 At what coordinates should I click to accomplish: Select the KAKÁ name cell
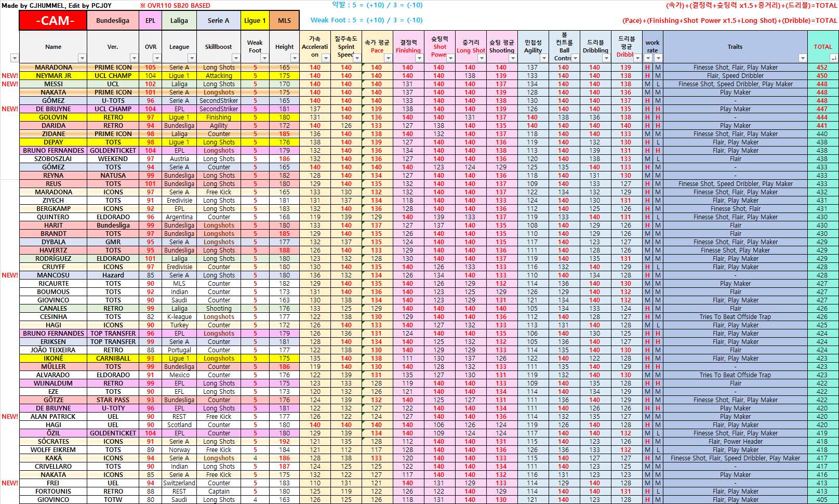tap(53, 458)
